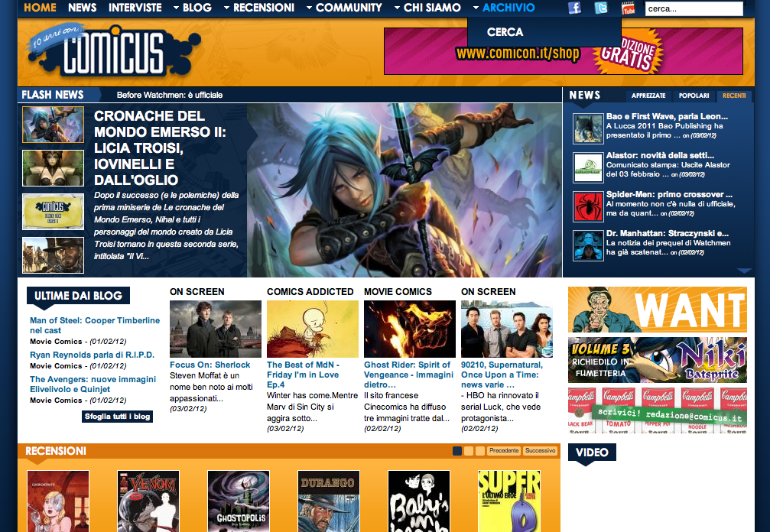Click the Bao First Wave news thumbnail
Viewport: 770px width, 532px height.
tap(588, 128)
